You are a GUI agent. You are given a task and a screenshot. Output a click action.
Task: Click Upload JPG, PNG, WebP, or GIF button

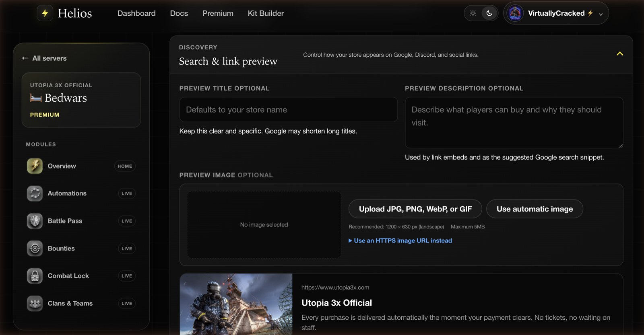415,209
